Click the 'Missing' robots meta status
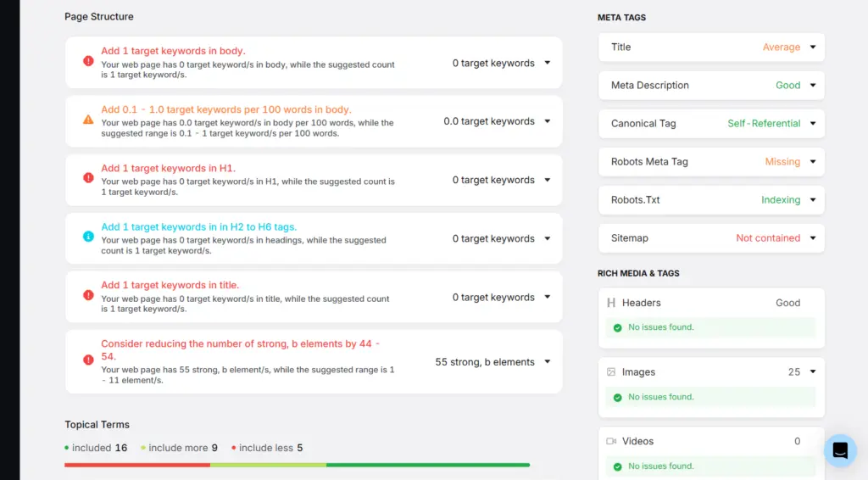Image resolution: width=868 pixels, height=480 pixels. (782, 162)
